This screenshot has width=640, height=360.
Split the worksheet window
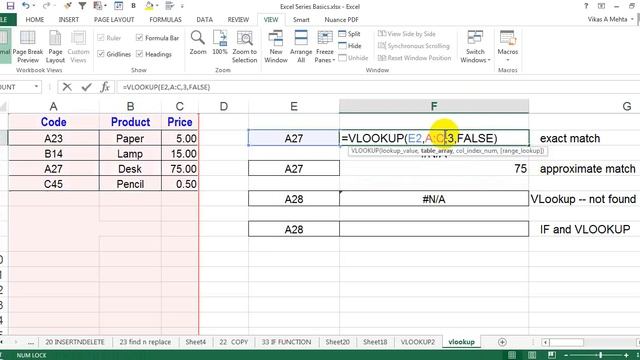[349, 34]
